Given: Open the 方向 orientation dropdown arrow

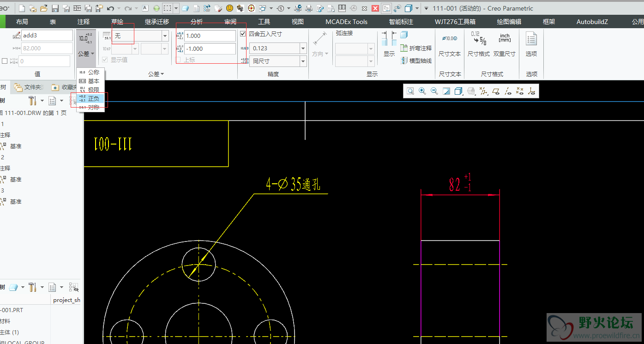Looking at the screenshot, I should 327,54.
